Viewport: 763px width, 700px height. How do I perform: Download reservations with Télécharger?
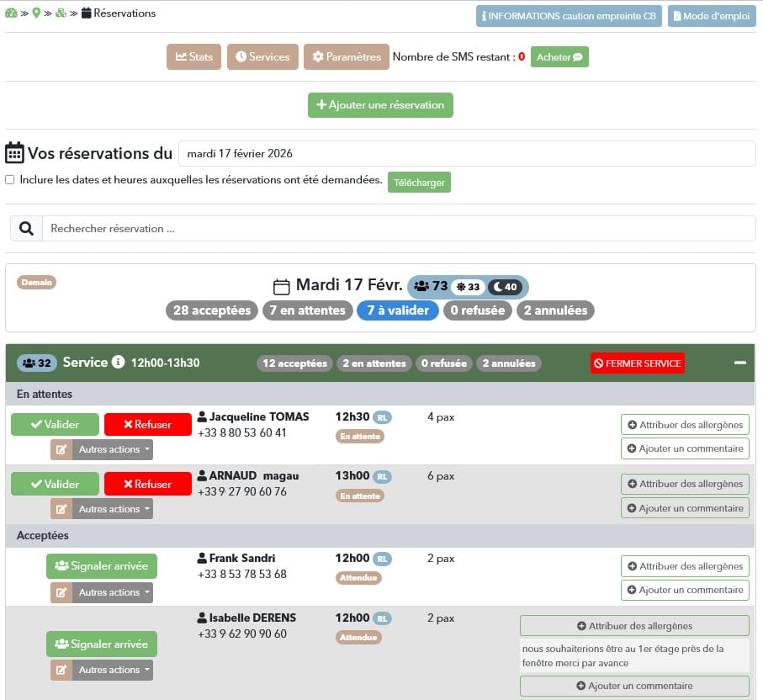click(419, 183)
